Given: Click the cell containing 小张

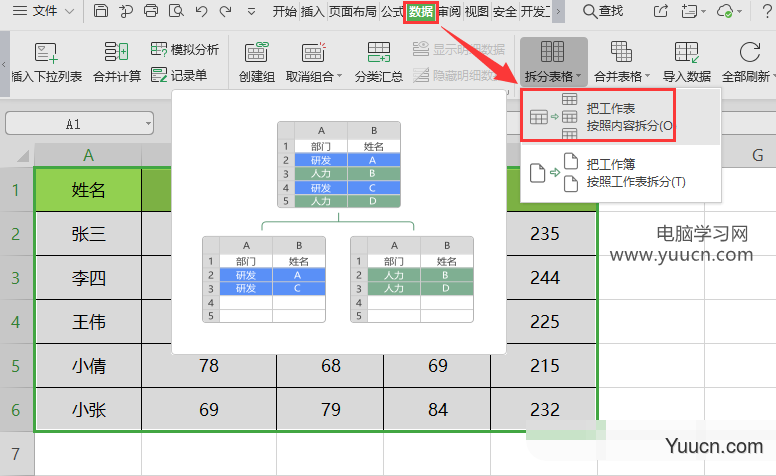Looking at the screenshot, I should pyautogui.click(x=88, y=410).
